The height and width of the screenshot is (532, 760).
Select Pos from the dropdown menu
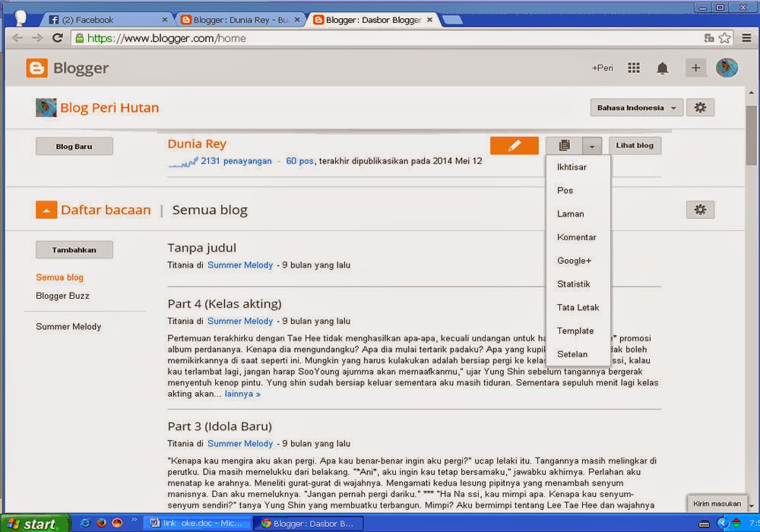point(578,191)
